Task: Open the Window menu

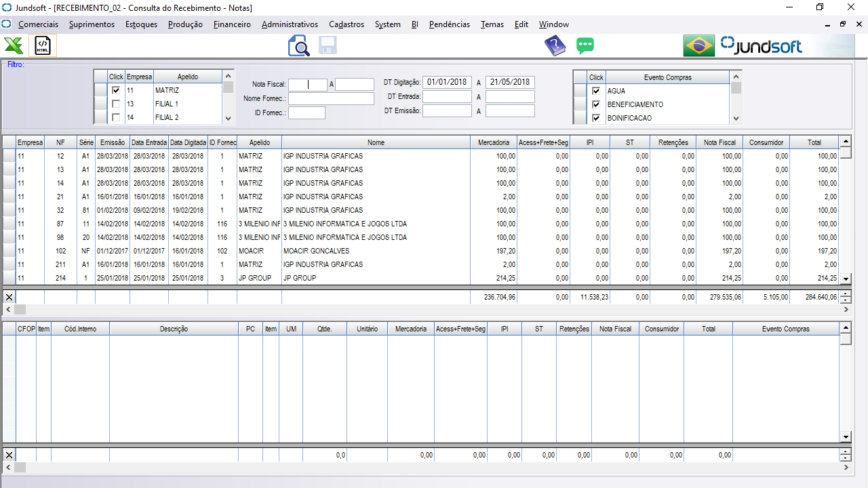Action: click(554, 24)
